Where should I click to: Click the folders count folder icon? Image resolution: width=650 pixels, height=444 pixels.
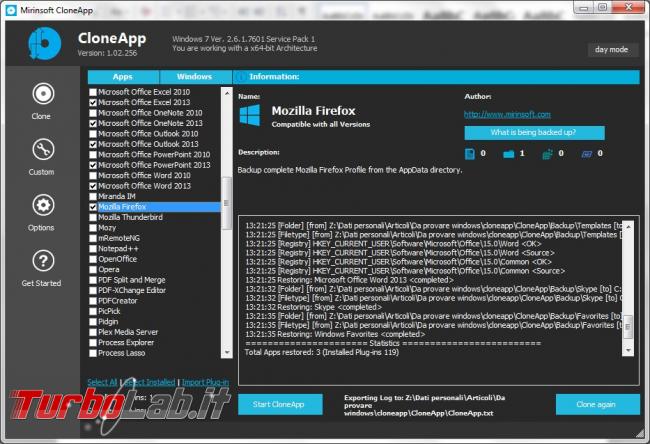coord(509,154)
